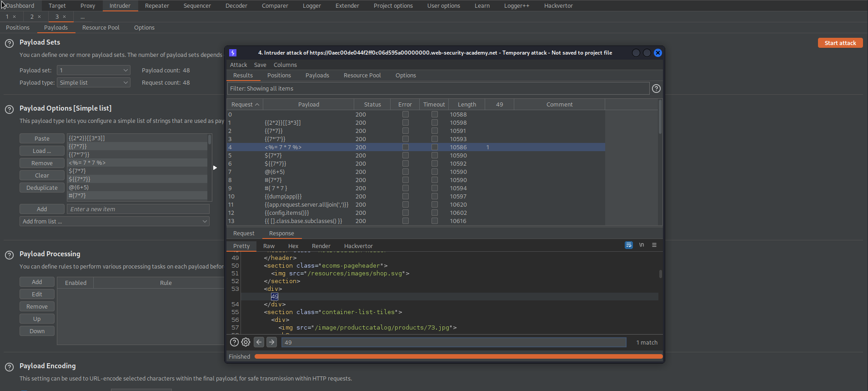Screen dimensions: 868x391
Task: Sort results by Length column header
Action: point(467,105)
